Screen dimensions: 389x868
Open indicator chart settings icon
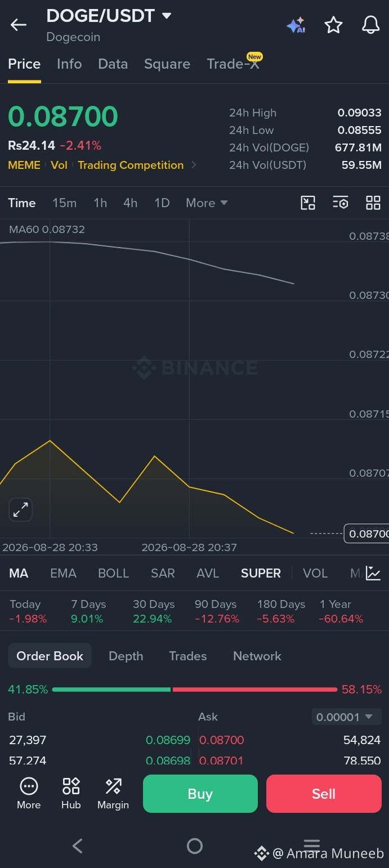pos(373,573)
